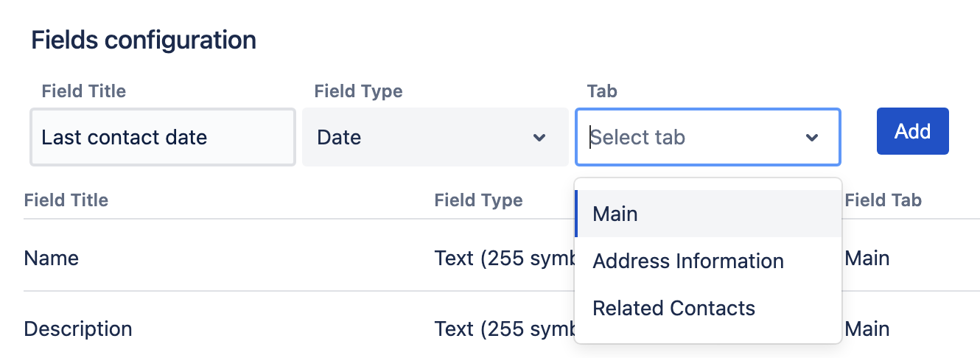Open the Field Type dropdown showing Date
The width and height of the screenshot is (980, 358).
[435, 138]
